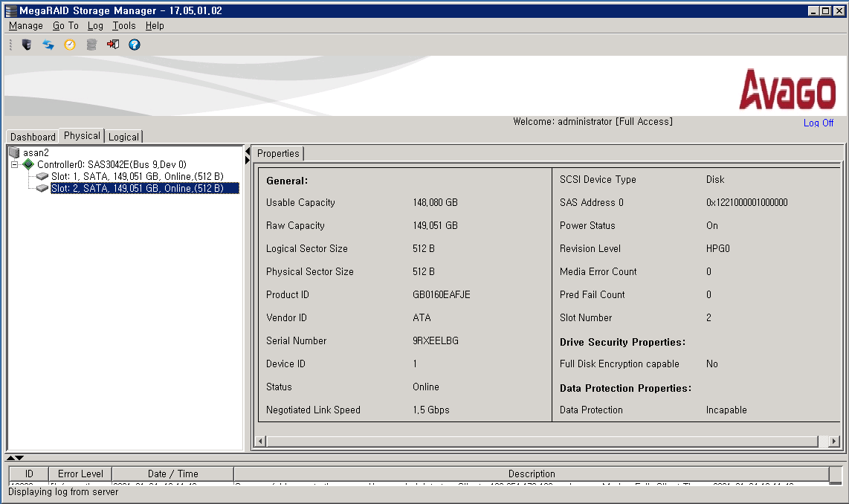Click the asan2 server icon in tree
Image resolution: width=849 pixels, height=504 pixels.
(x=14, y=152)
